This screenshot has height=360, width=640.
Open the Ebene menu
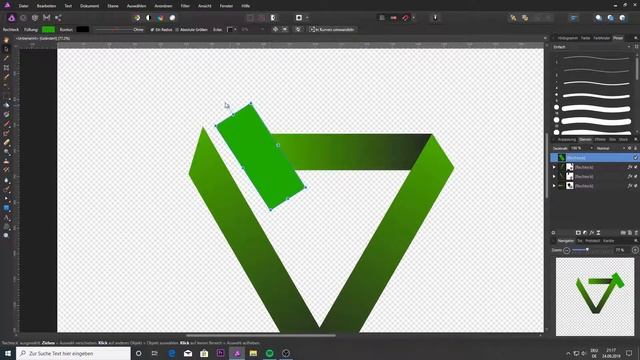[113, 6]
